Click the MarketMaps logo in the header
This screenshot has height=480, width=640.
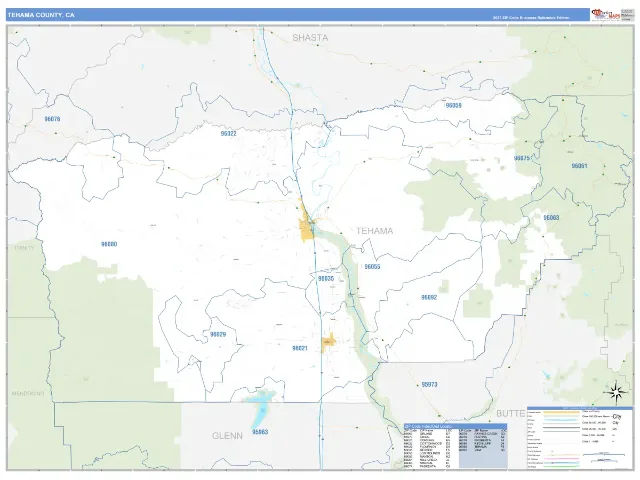coord(606,15)
